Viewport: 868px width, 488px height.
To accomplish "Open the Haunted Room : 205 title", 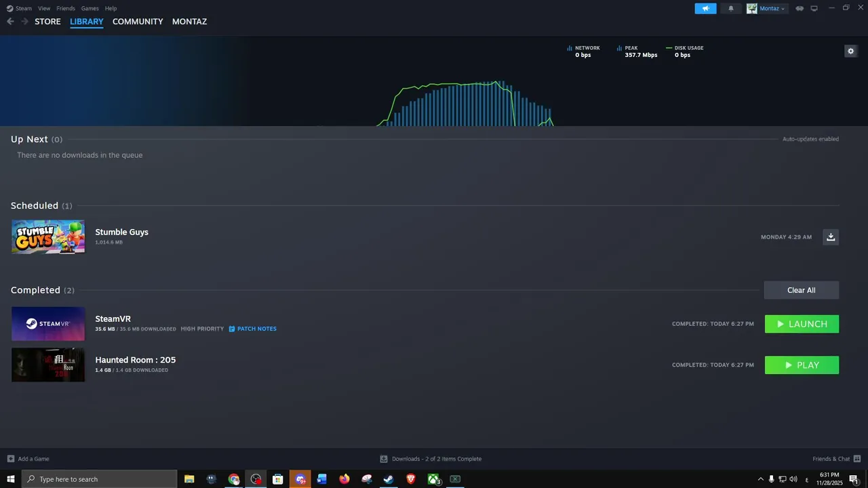I will 135,360.
